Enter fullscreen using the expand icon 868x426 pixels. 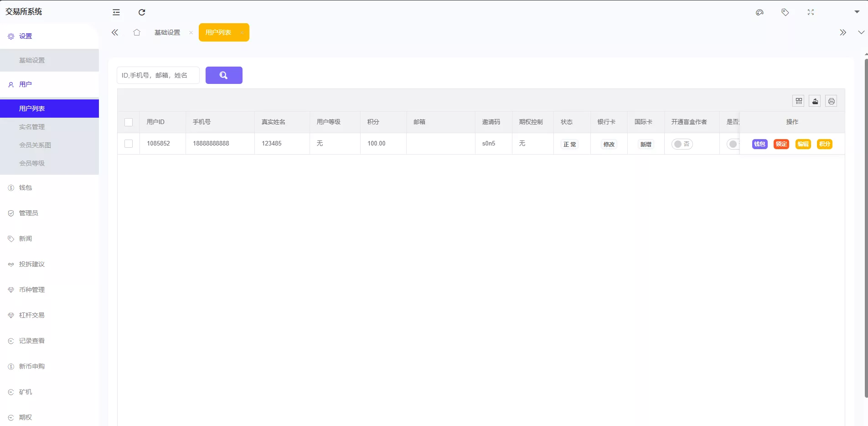click(x=811, y=12)
